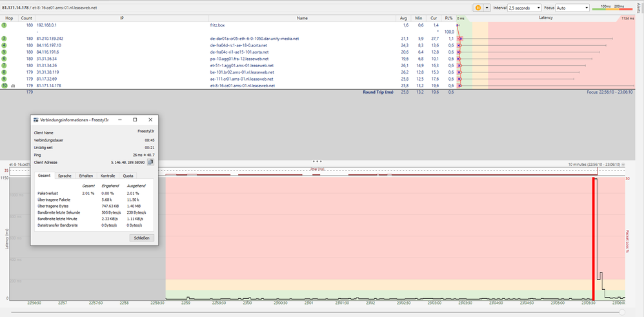Screen dimensions: 644x317
Task: Click the three-dot panel splitter handle
Action: (x=317, y=161)
